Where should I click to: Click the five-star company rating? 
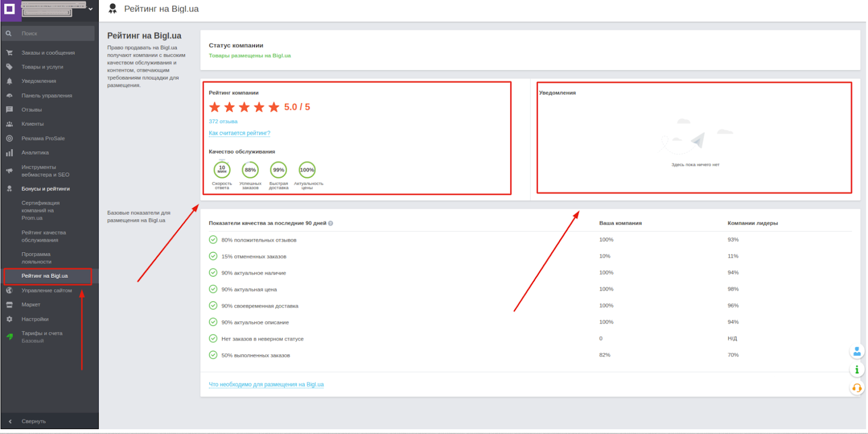click(x=244, y=107)
